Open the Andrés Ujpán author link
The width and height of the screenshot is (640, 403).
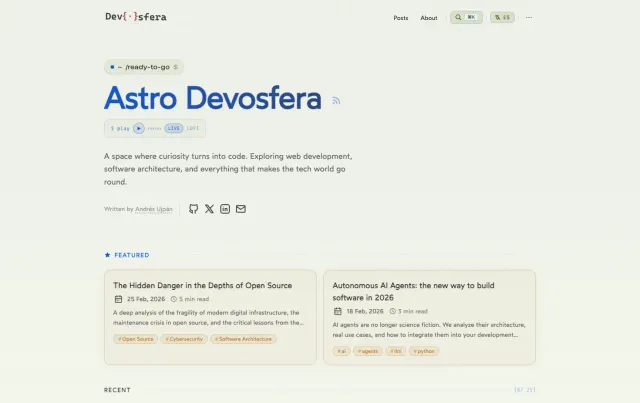[x=153, y=209]
